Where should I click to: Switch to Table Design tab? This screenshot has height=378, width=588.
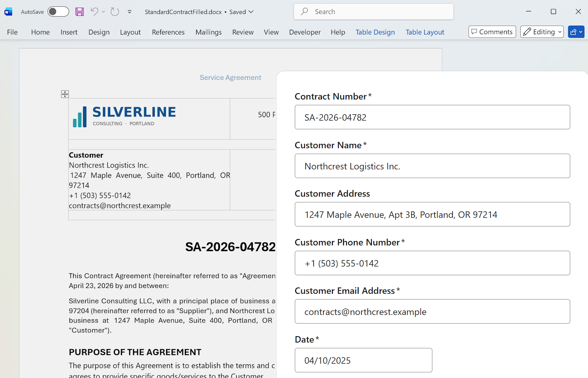click(375, 32)
